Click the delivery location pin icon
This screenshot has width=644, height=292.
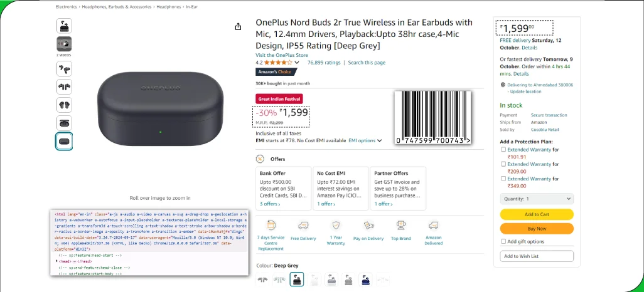[x=502, y=85]
